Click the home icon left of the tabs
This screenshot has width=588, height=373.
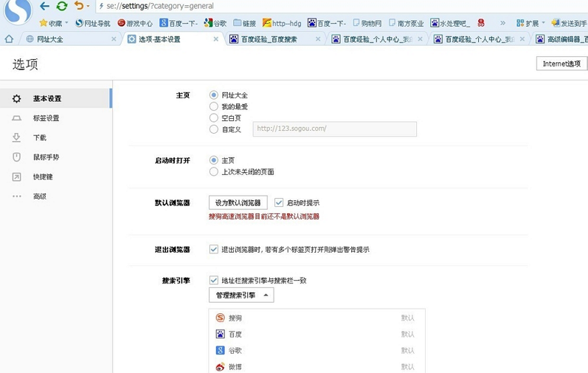click(x=9, y=39)
